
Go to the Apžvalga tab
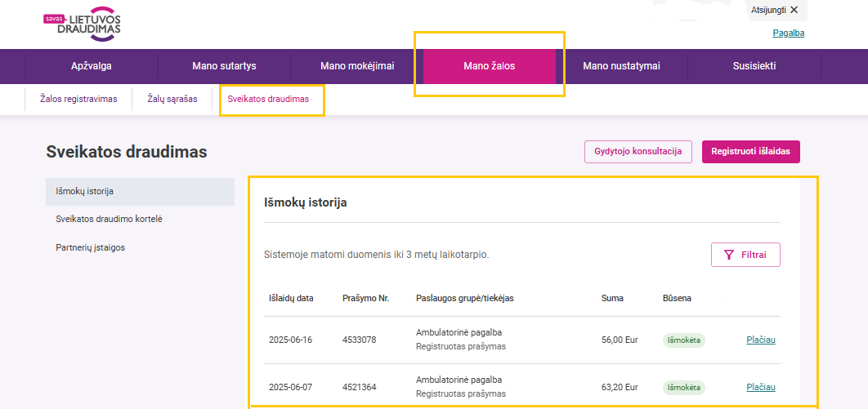pos(92,66)
